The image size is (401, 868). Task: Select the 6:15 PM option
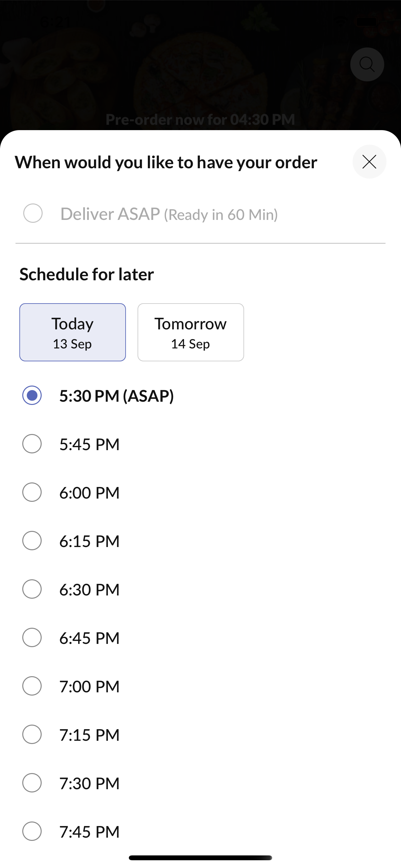pyautogui.click(x=32, y=541)
